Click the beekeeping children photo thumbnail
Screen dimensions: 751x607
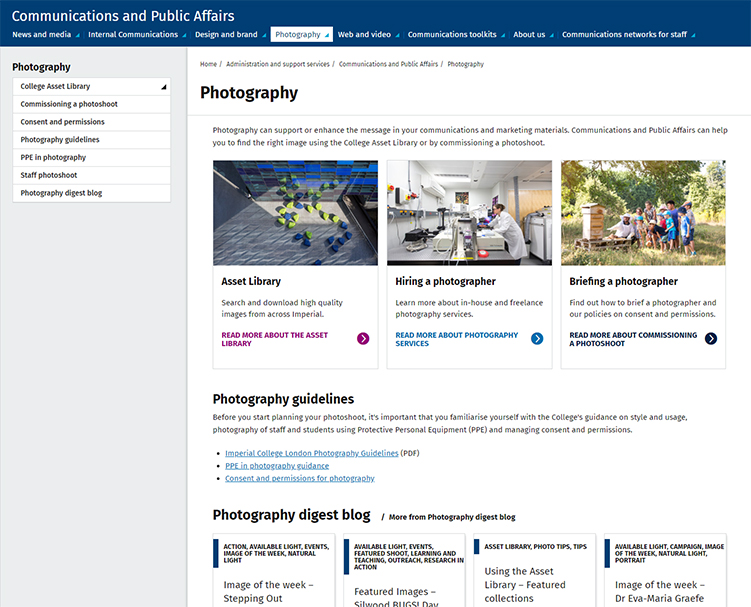tap(643, 212)
